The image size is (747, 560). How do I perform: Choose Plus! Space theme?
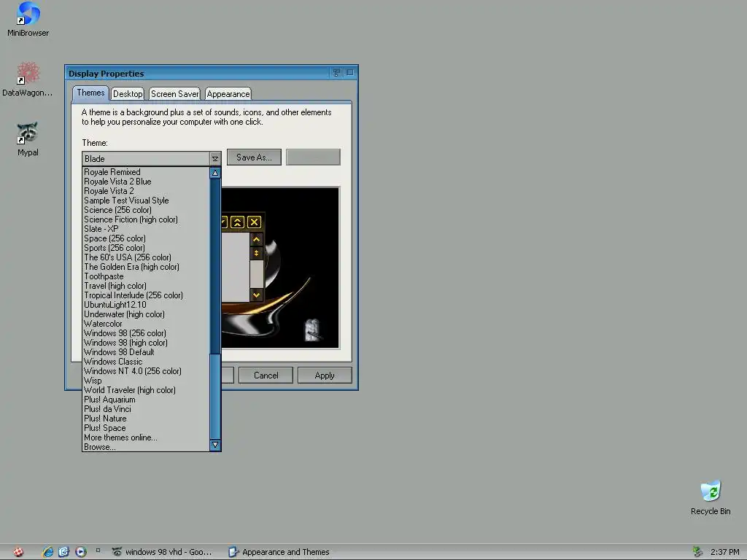click(x=146, y=428)
